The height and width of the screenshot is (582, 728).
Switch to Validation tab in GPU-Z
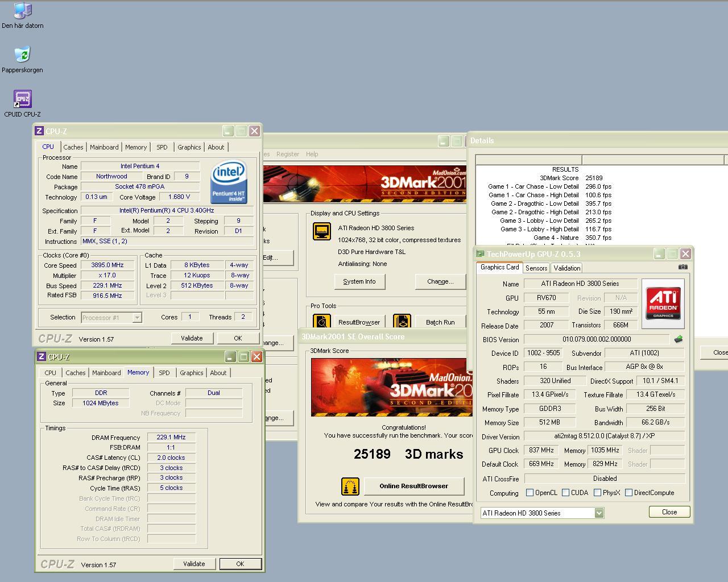pos(567,268)
